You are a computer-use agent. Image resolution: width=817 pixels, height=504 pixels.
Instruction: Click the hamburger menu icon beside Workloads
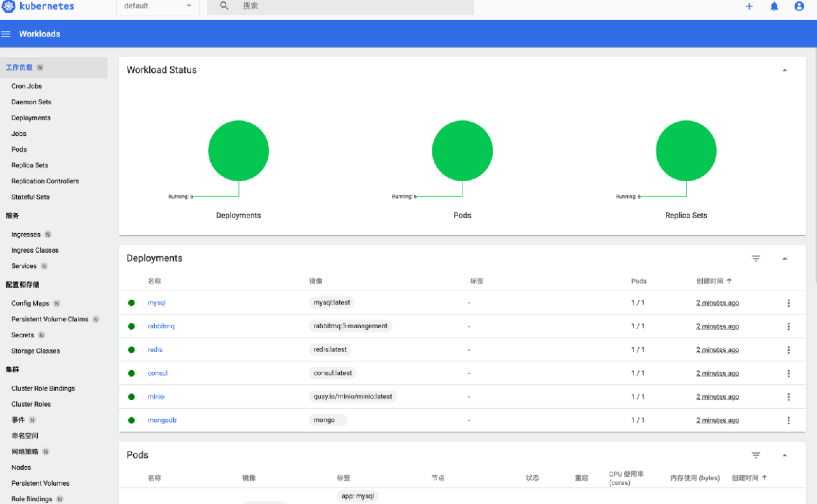point(6,34)
